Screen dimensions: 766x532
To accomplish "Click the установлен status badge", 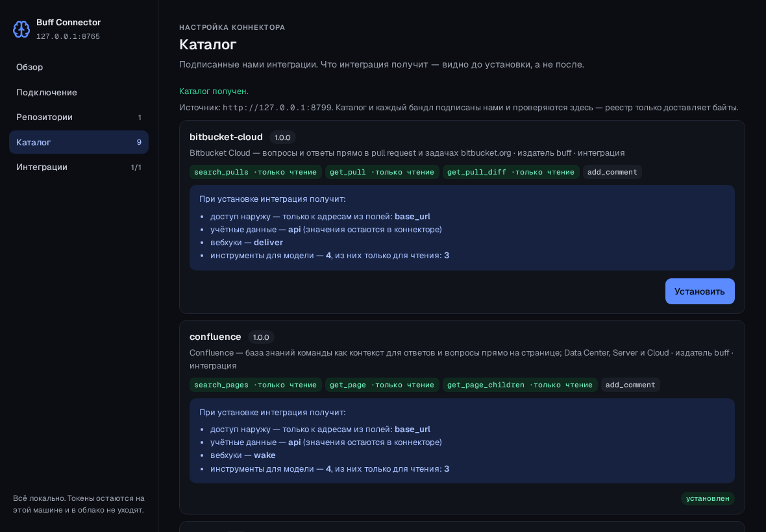I will click(x=708, y=498).
